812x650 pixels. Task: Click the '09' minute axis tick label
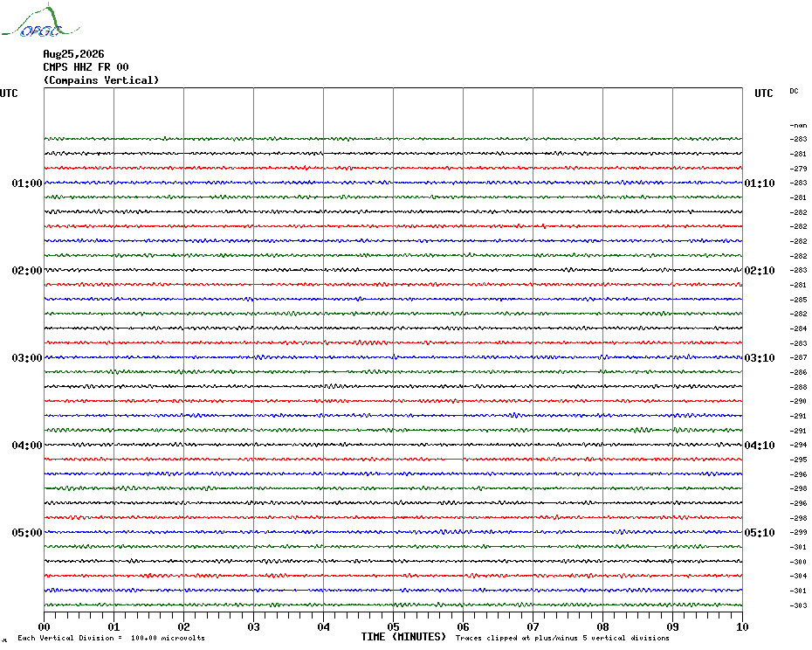(x=672, y=626)
